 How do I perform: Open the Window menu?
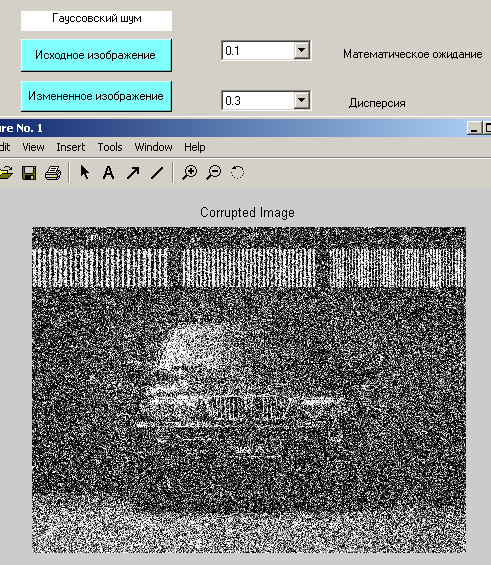coord(153,147)
